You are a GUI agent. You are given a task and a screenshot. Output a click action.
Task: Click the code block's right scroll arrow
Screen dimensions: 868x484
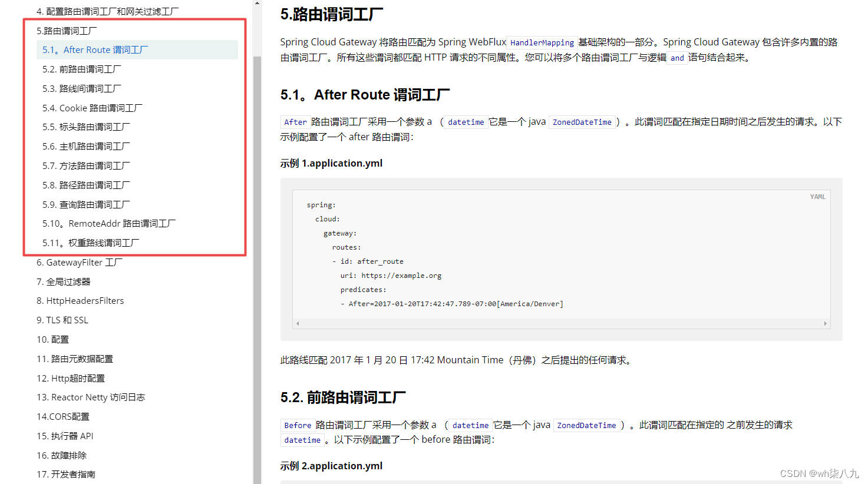click(x=825, y=323)
